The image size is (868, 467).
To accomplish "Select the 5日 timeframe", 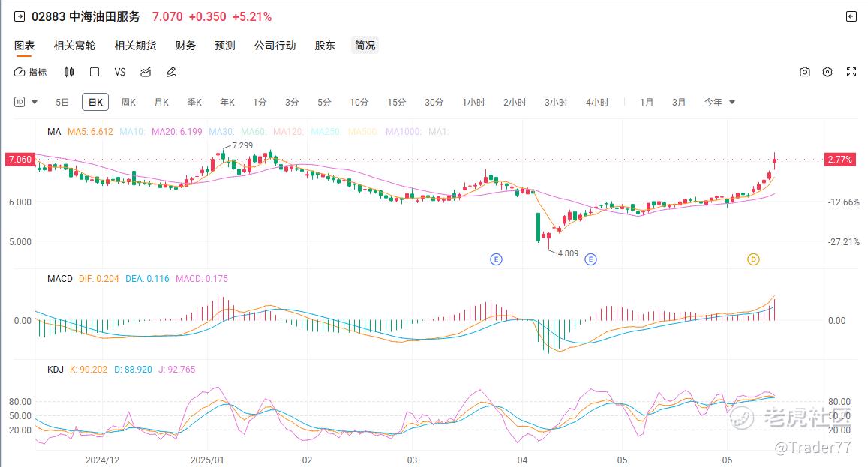I will 62,103.
